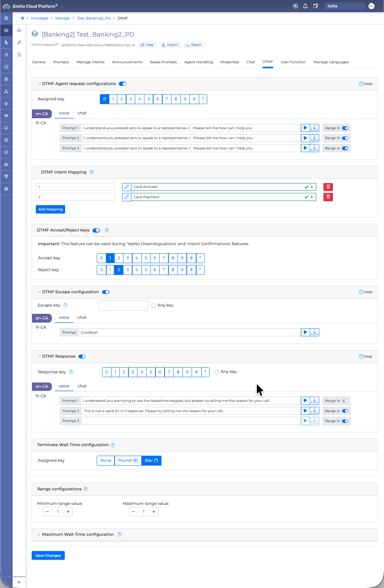The image size is (384, 588).
Task: Select key 5 as Accept key
Action: coord(146,258)
